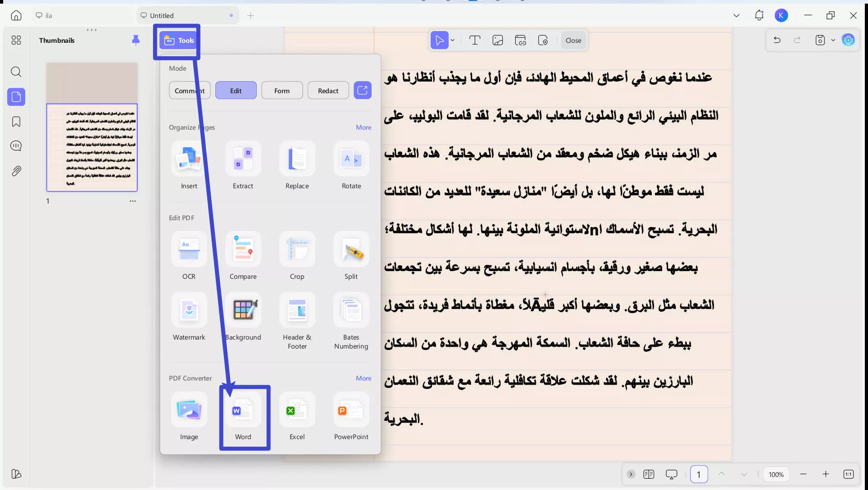Open the tab list dropdown near notifications
Image resolution: width=868 pixels, height=490 pixels.
(x=736, y=15)
